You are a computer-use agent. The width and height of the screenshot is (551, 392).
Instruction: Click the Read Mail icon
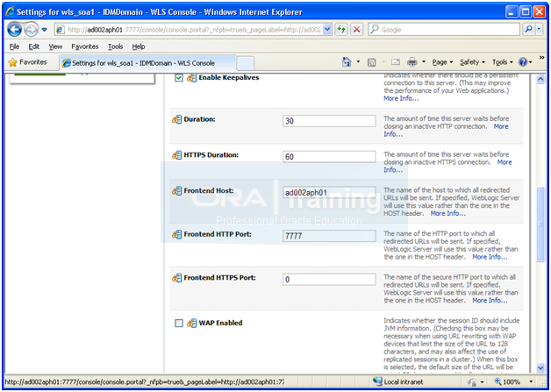pyautogui.click(x=396, y=62)
